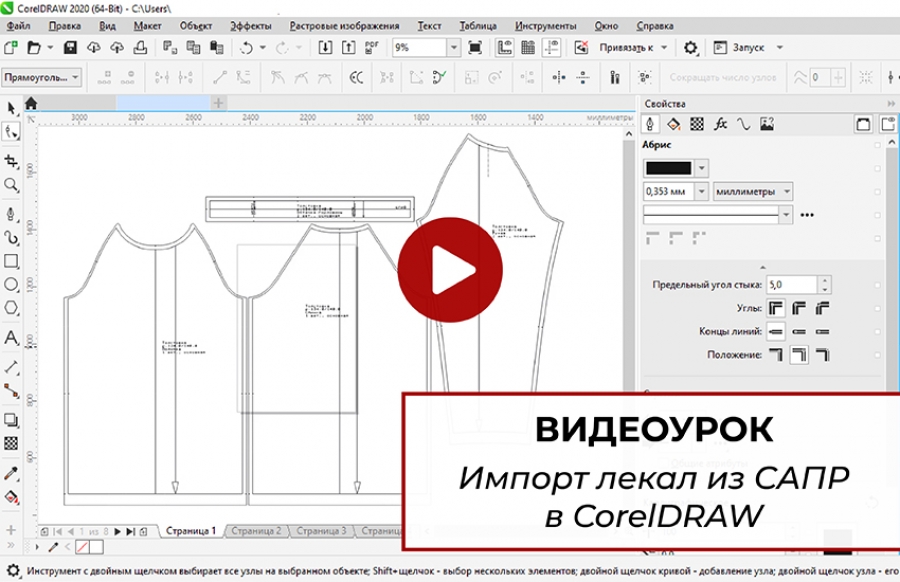Select the Polygon tool
900x582 pixels.
tap(11, 308)
